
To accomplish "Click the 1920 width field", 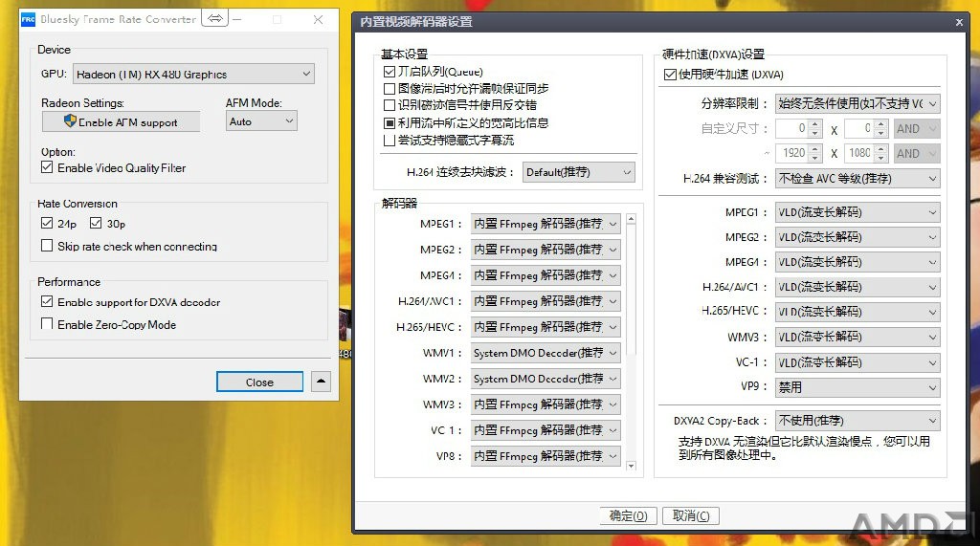I will [x=791, y=153].
